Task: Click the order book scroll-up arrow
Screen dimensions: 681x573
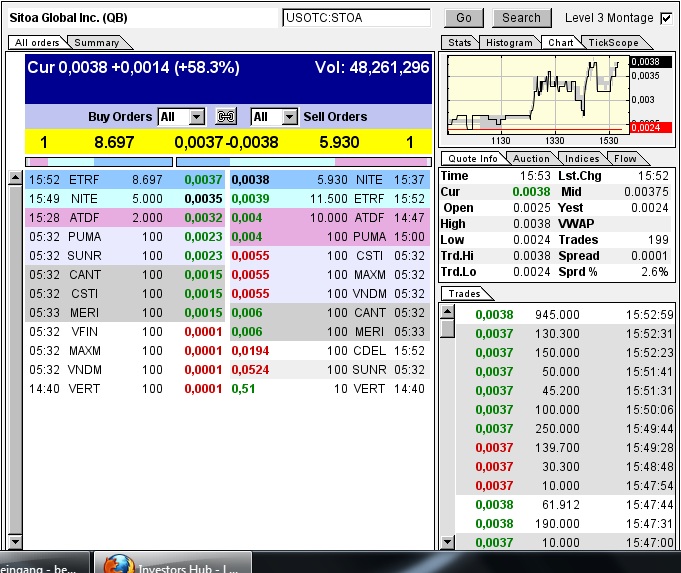Action: [15, 179]
